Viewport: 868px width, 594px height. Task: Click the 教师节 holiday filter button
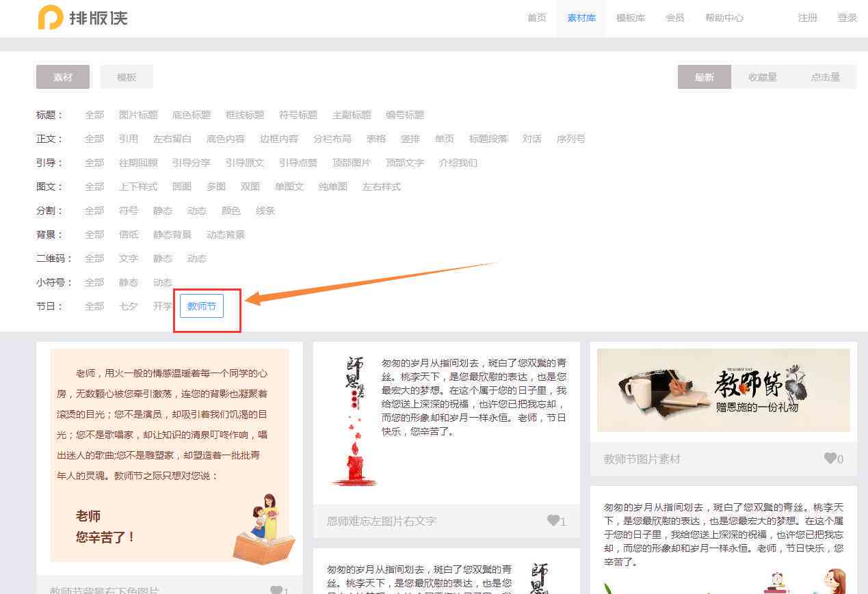(x=202, y=306)
